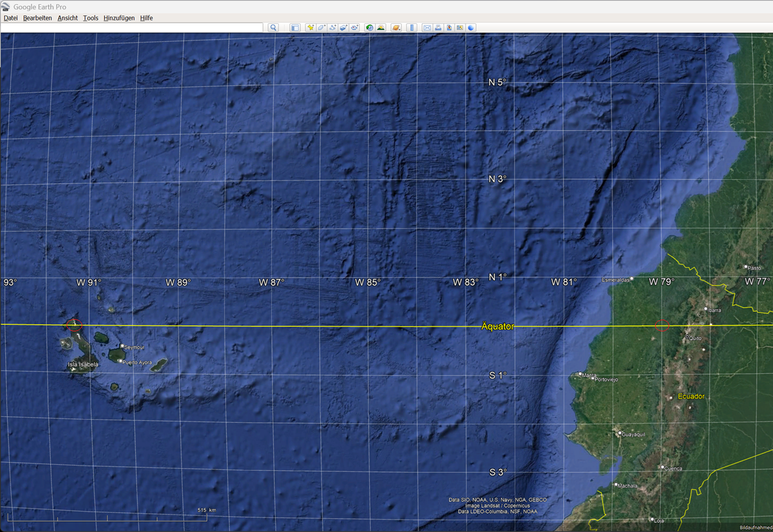Click the email envelope icon

pos(427,28)
